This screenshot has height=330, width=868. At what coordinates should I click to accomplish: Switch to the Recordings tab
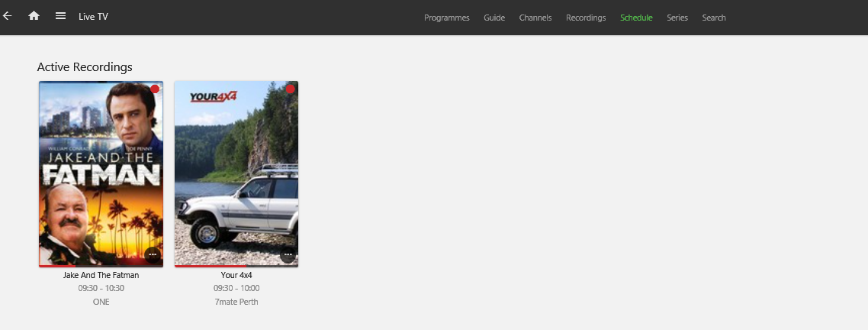click(x=586, y=18)
